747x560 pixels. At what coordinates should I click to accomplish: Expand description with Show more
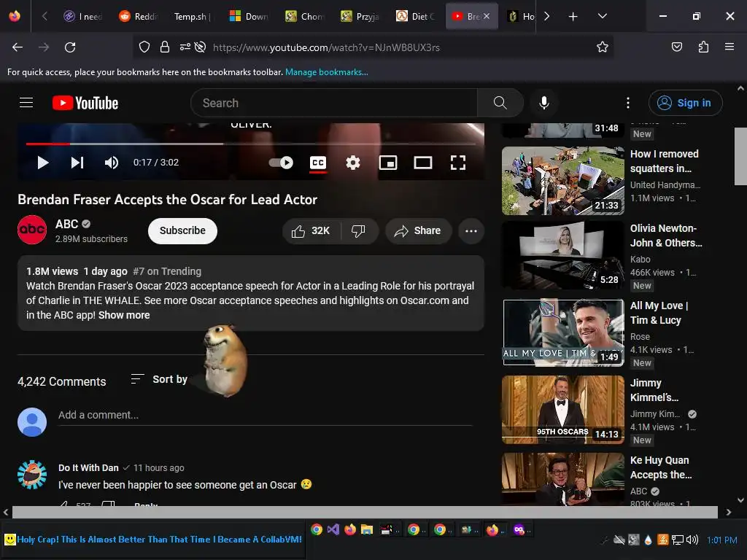coord(124,315)
